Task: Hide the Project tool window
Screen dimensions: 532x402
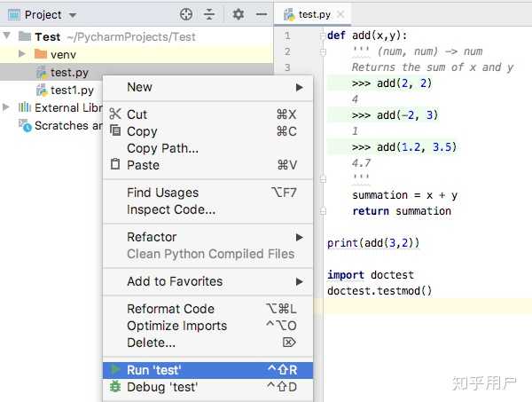Action: tap(261, 14)
